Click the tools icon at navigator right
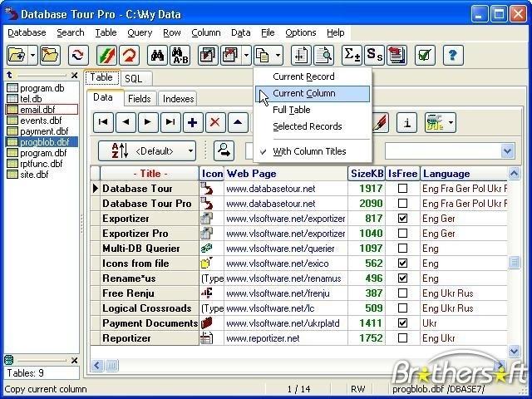 click(x=436, y=122)
